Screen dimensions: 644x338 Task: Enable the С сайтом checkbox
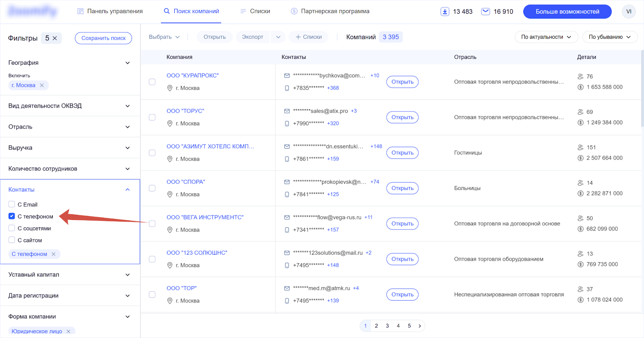coord(12,240)
